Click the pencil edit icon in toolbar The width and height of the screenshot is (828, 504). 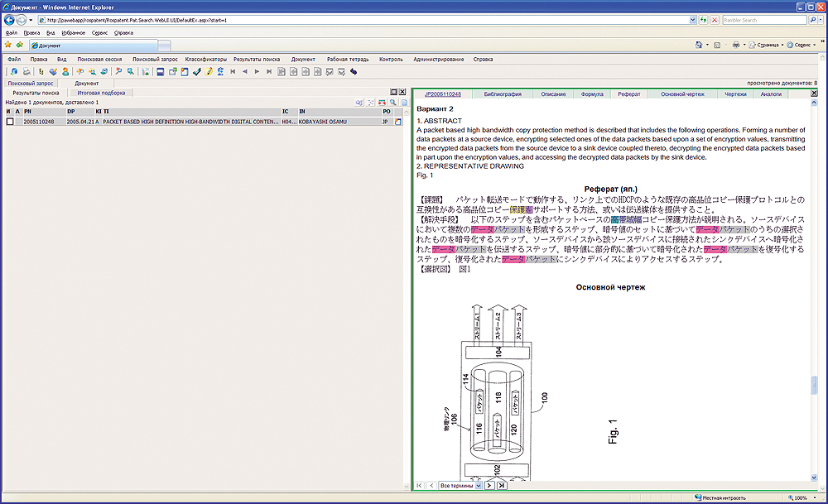[209, 72]
